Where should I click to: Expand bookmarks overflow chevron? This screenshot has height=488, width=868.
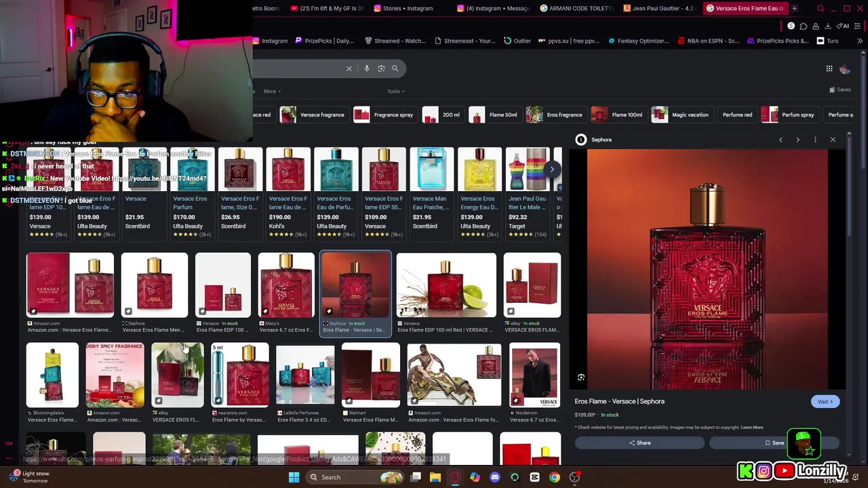pyautogui.click(x=860, y=41)
